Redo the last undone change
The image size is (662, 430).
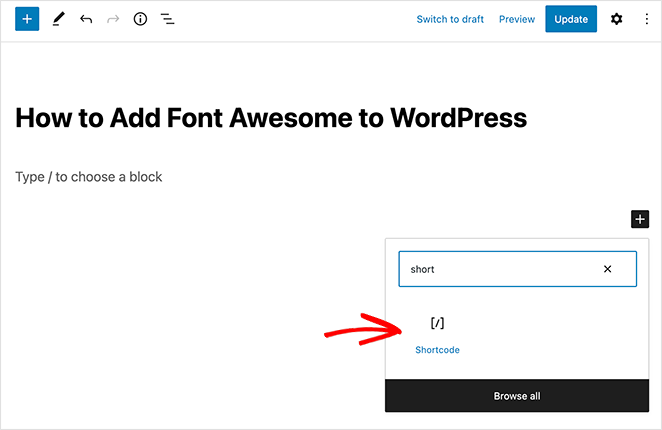tap(113, 19)
